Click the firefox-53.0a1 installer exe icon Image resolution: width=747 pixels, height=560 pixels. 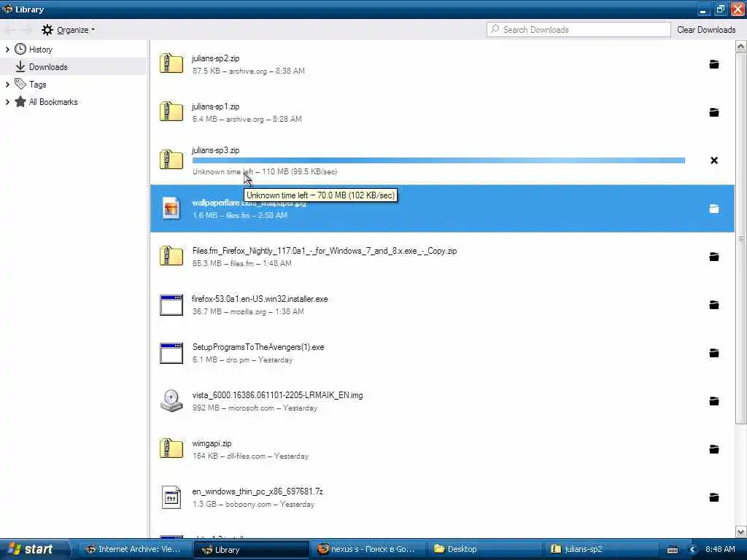pos(171,305)
